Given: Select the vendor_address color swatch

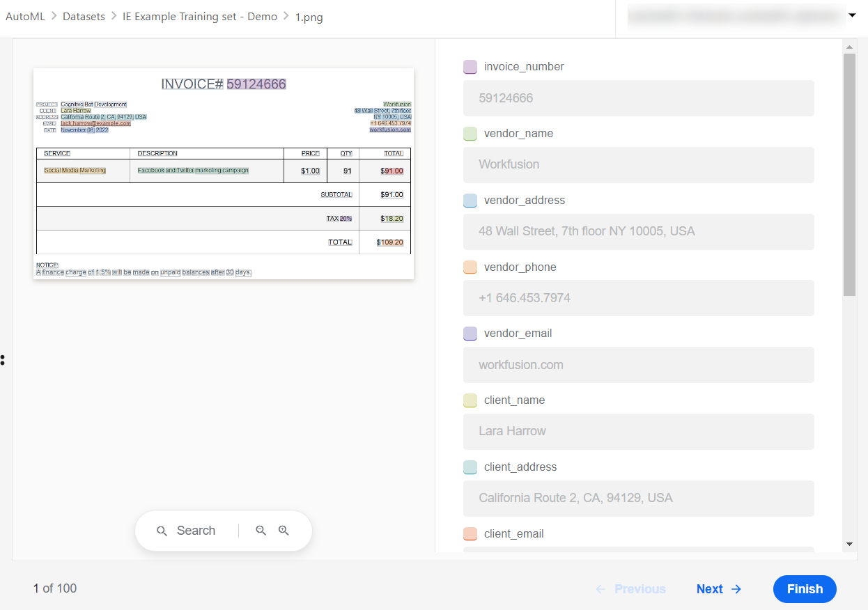Looking at the screenshot, I should pos(470,201).
